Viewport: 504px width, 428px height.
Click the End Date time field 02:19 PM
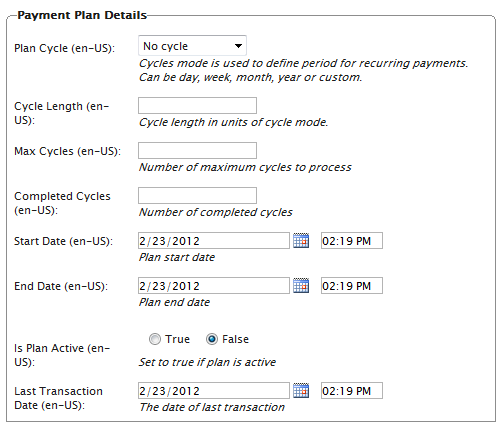point(352,286)
